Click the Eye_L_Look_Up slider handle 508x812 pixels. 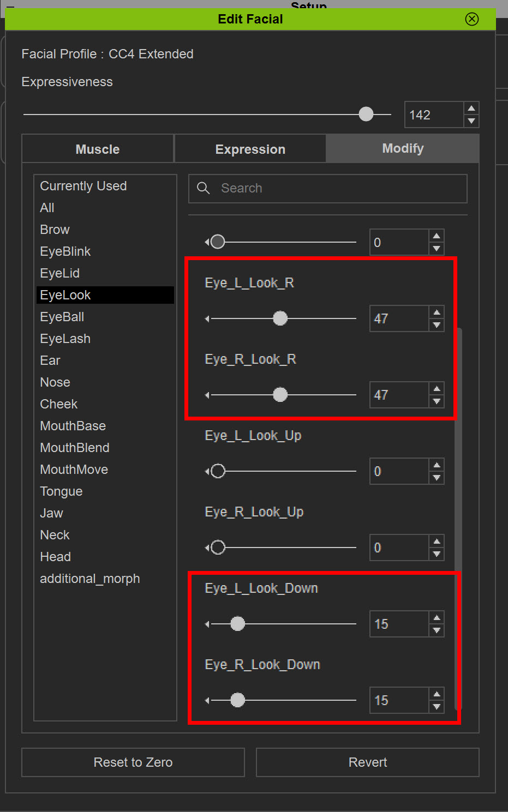218,471
